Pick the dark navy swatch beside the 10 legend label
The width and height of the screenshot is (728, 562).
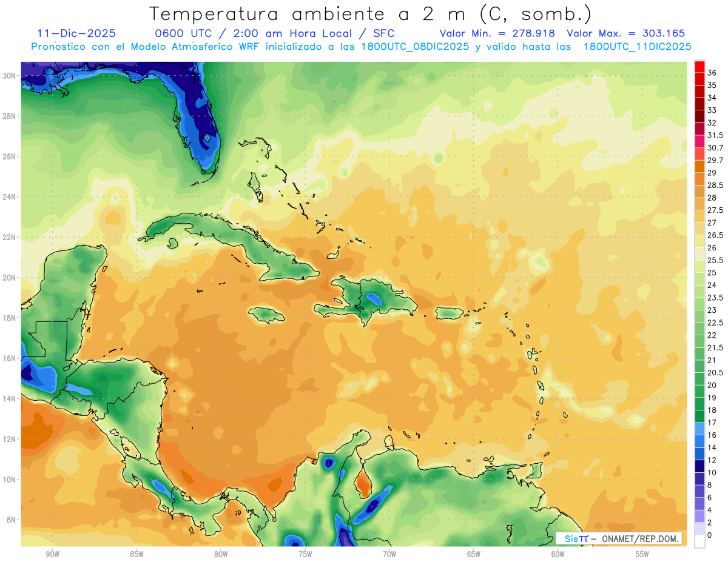pyautogui.click(x=699, y=466)
